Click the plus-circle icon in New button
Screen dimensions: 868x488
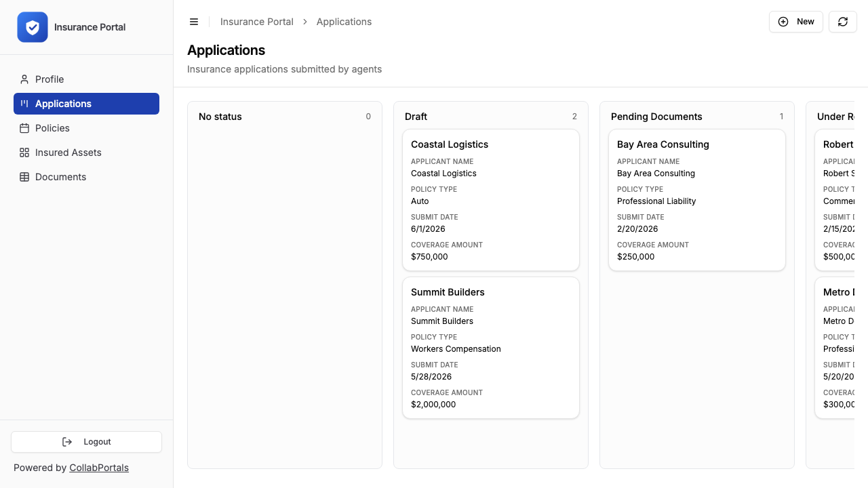tap(783, 22)
